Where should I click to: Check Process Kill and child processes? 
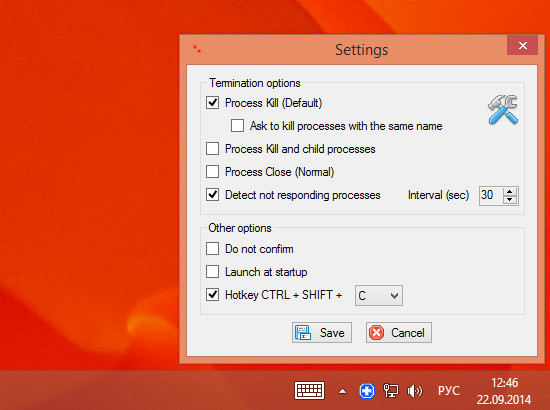pos(213,149)
